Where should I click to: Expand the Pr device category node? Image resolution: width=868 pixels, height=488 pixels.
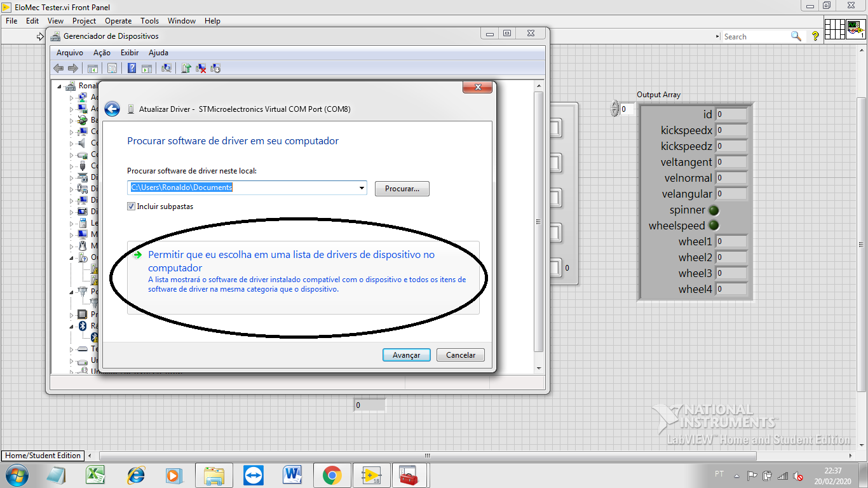(x=72, y=315)
